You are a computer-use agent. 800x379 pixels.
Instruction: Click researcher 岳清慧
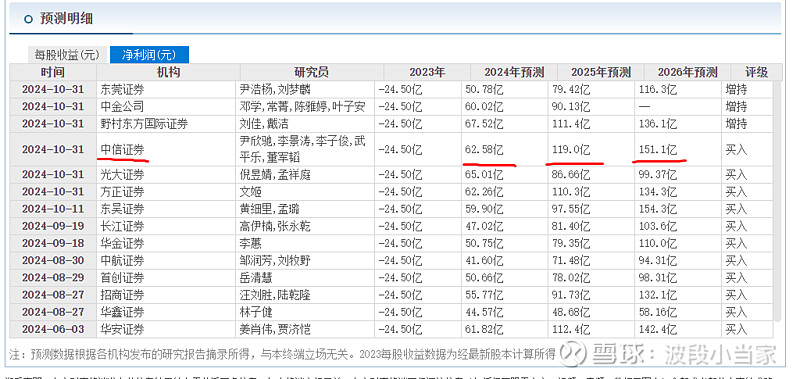click(256, 278)
